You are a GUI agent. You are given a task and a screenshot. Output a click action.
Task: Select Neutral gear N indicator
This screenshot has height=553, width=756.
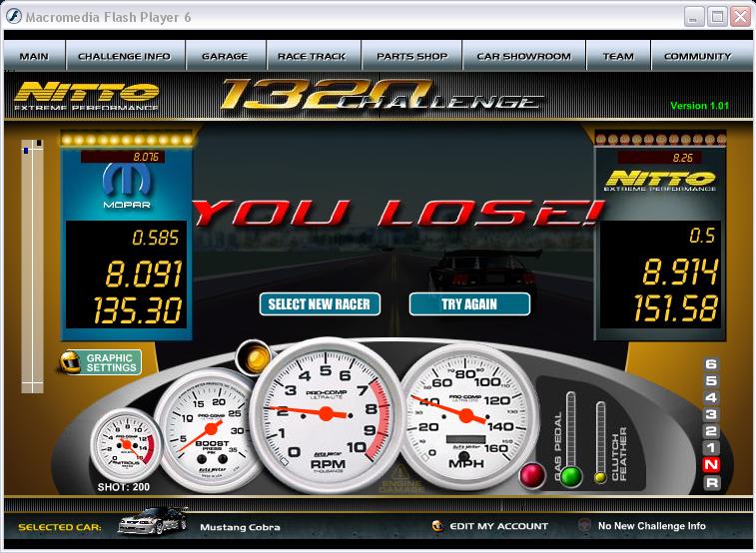[x=711, y=465]
